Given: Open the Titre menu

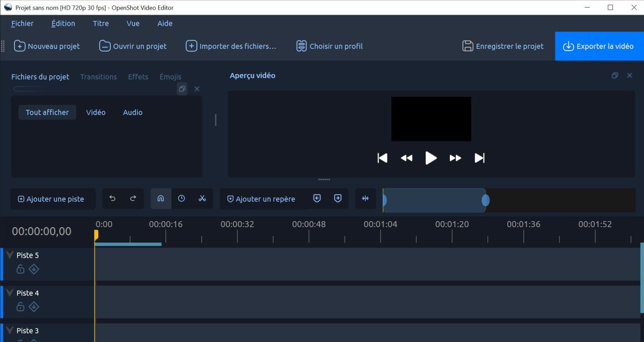Looking at the screenshot, I should click(x=100, y=23).
